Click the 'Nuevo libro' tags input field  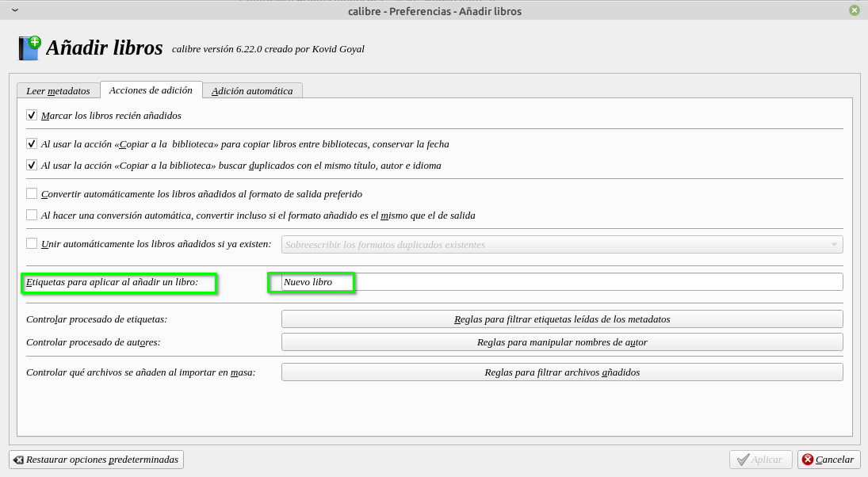click(x=562, y=281)
